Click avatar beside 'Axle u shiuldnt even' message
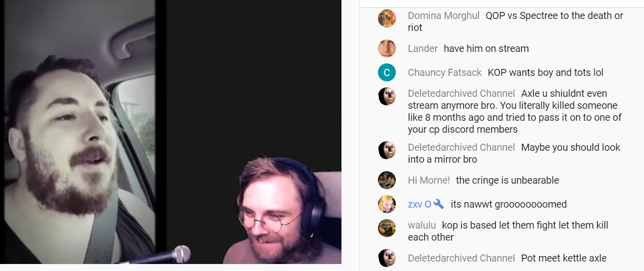644x271 pixels. 387,96
